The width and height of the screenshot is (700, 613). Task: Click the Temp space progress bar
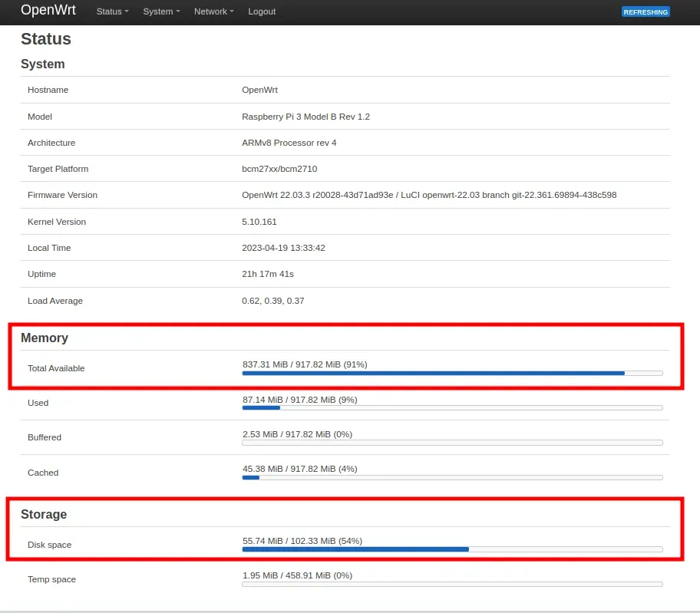coord(452,584)
